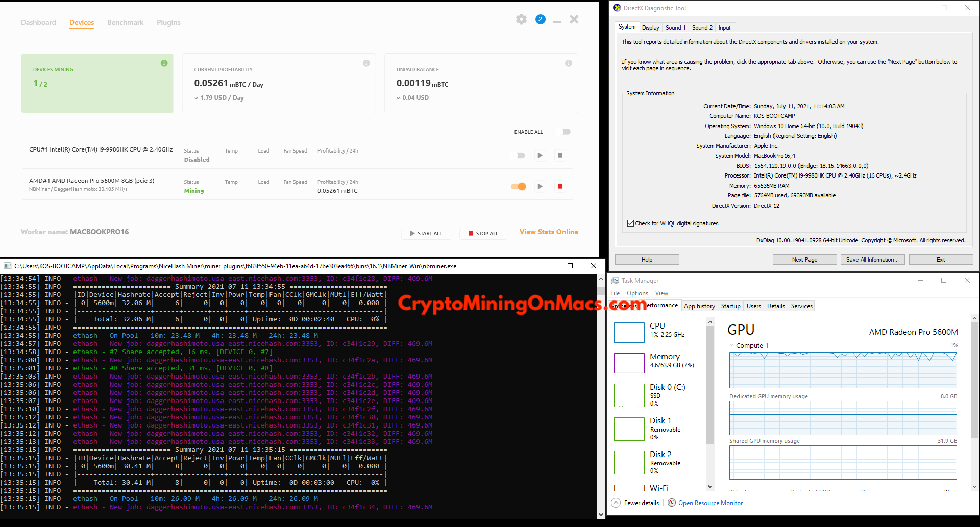The image size is (980, 527).
Task: Open Sound 2 tab in DxDiag
Action: [702, 28]
